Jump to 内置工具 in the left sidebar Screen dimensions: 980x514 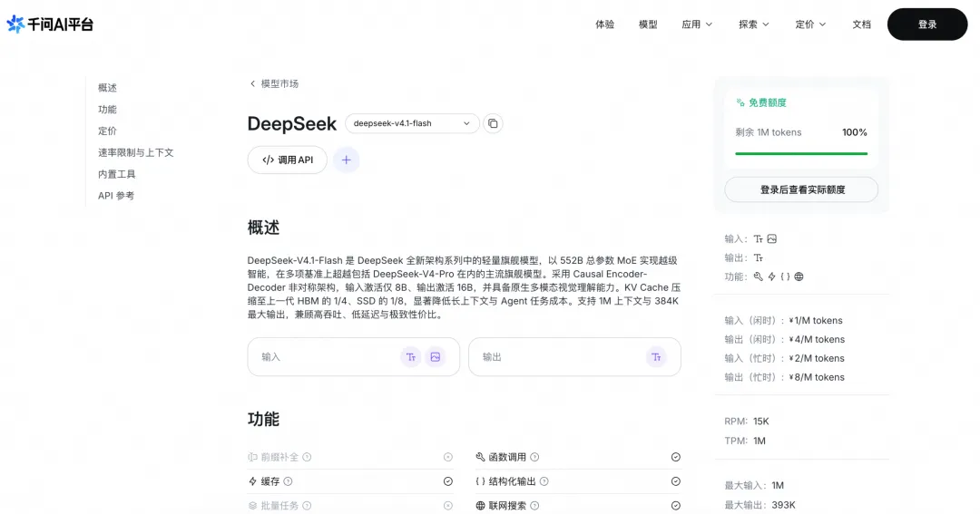tap(117, 174)
